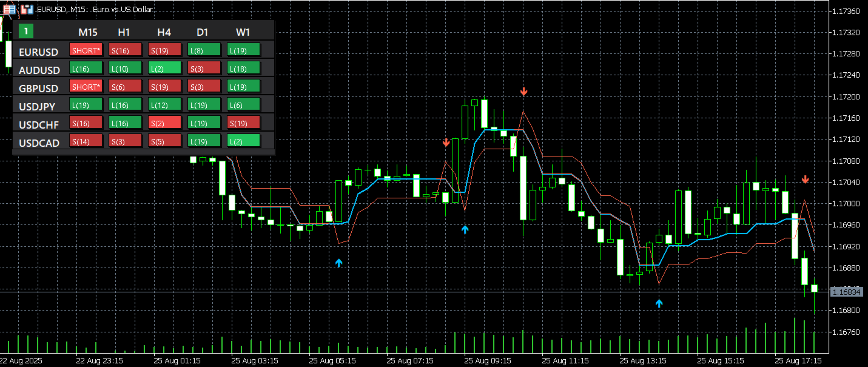Click the blue up arrow near 25 Aug 09:15
Image resolution: width=868 pixels, height=367 pixels.
[465, 229]
